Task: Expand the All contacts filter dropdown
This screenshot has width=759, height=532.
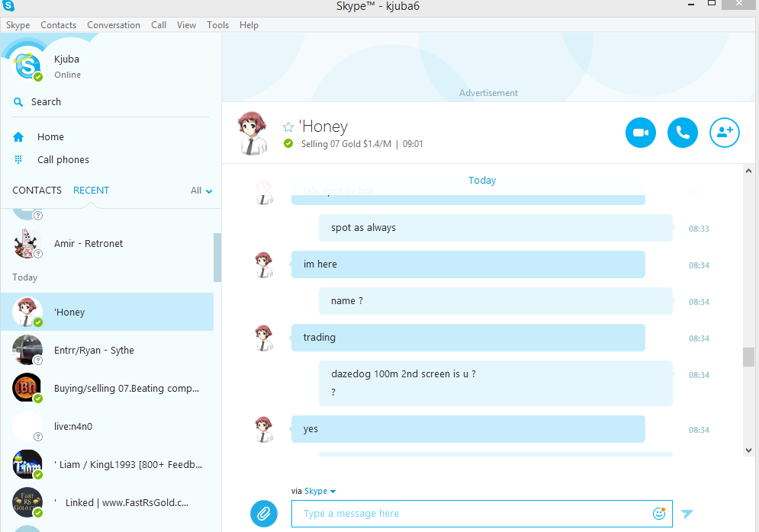Action: pos(201,191)
